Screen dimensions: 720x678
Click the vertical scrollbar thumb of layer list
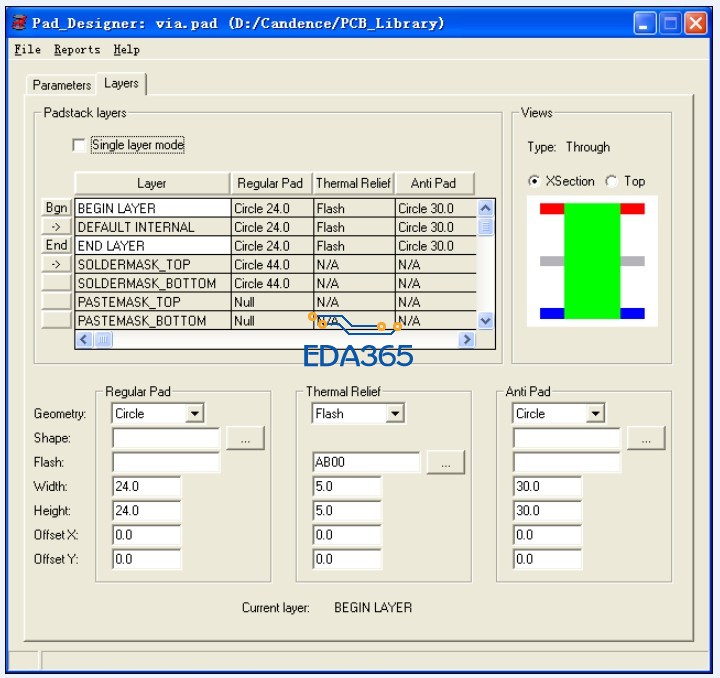click(485, 226)
